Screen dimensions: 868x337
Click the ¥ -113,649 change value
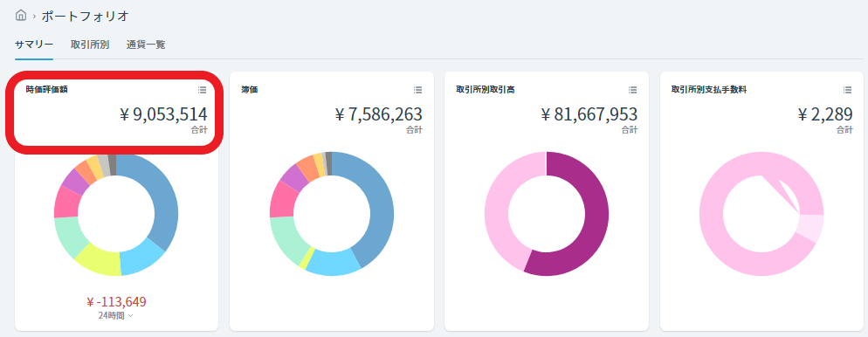[x=116, y=301]
